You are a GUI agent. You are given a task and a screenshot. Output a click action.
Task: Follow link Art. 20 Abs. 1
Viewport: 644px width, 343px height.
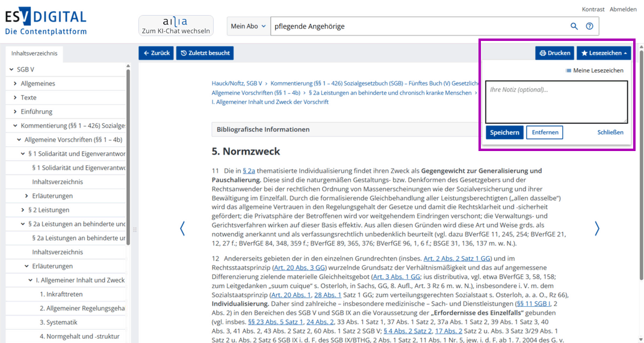(x=291, y=295)
